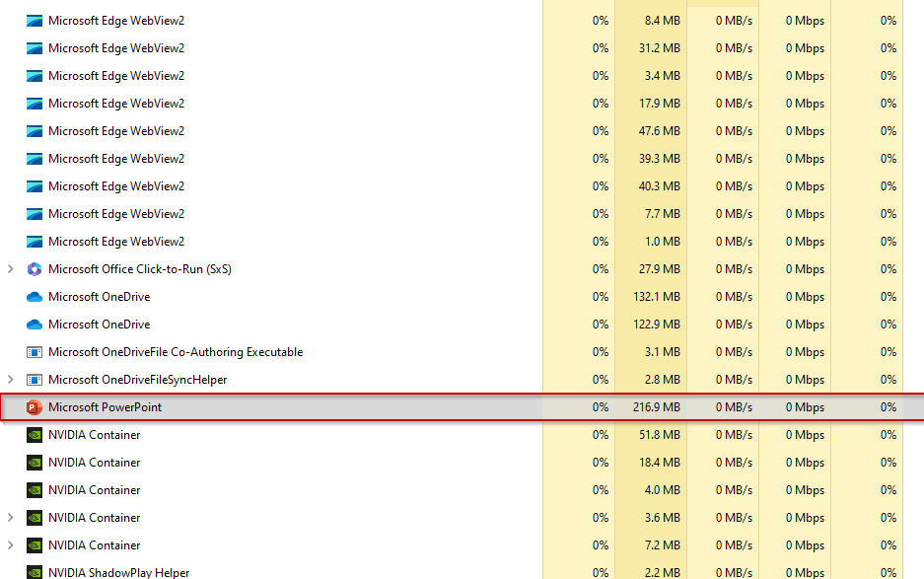Click the 18.4 MB memory value
This screenshot has width=924, height=579.
660,463
